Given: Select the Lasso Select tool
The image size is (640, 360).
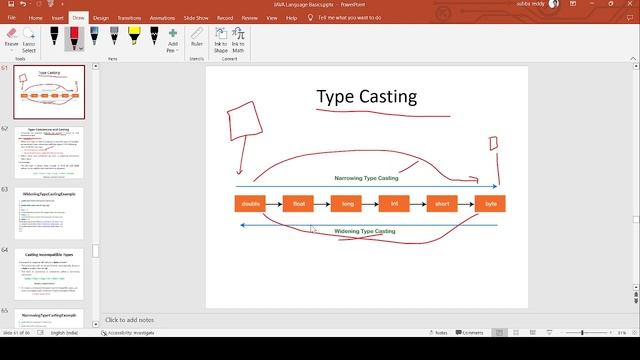Looking at the screenshot, I should (29, 40).
